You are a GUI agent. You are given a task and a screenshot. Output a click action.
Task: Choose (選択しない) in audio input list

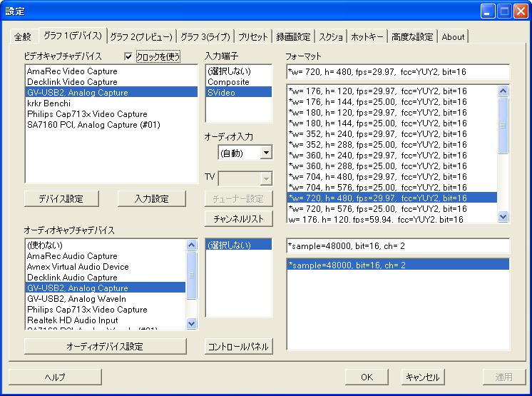point(238,245)
